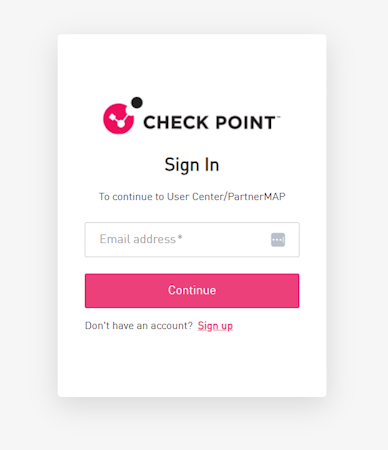Click the white node symbol inside pink emblem
The height and width of the screenshot is (450, 388).
click(x=118, y=119)
